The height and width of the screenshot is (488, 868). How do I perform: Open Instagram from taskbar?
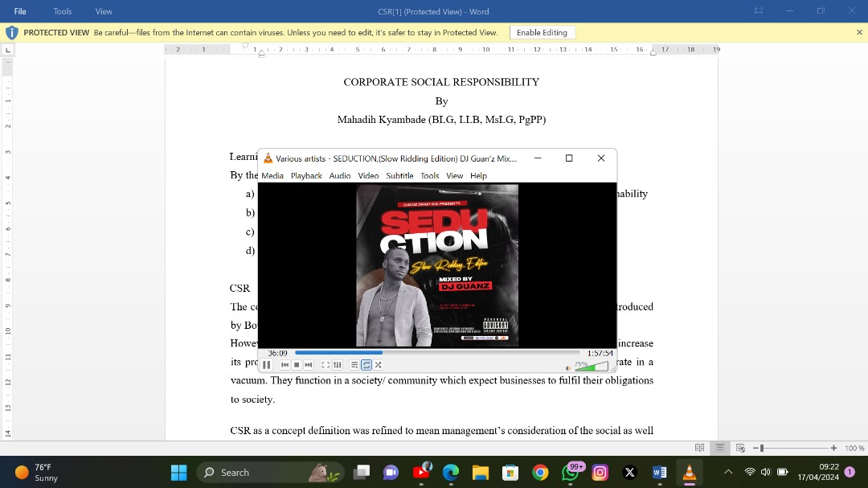click(x=600, y=473)
